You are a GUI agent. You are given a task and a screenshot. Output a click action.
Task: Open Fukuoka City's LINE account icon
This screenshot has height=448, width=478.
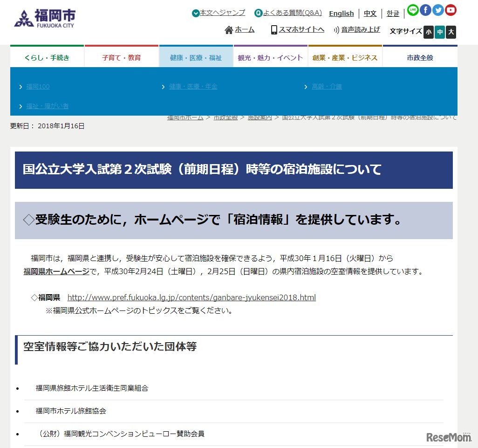pyautogui.click(x=413, y=10)
